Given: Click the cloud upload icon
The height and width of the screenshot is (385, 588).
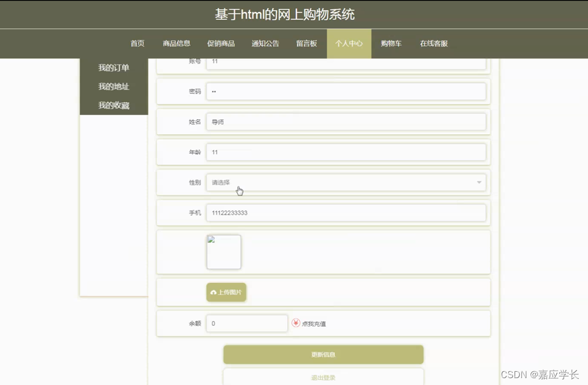Looking at the screenshot, I should coord(213,292).
